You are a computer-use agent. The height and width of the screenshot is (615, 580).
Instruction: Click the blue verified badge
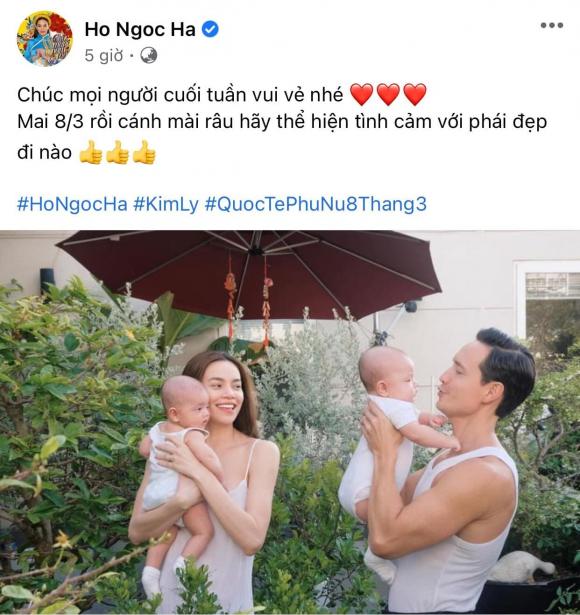pos(211,30)
